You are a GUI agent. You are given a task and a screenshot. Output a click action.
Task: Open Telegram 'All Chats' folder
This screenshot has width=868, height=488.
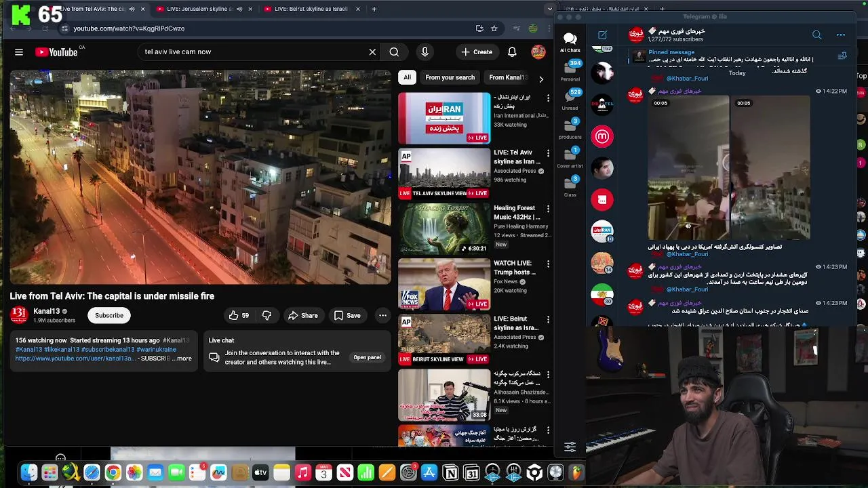pos(570,42)
